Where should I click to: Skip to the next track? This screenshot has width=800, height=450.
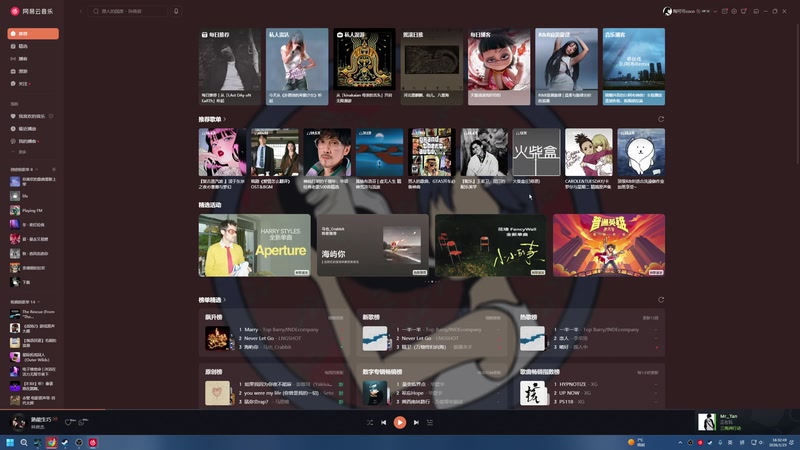pyautogui.click(x=416, y=422)
